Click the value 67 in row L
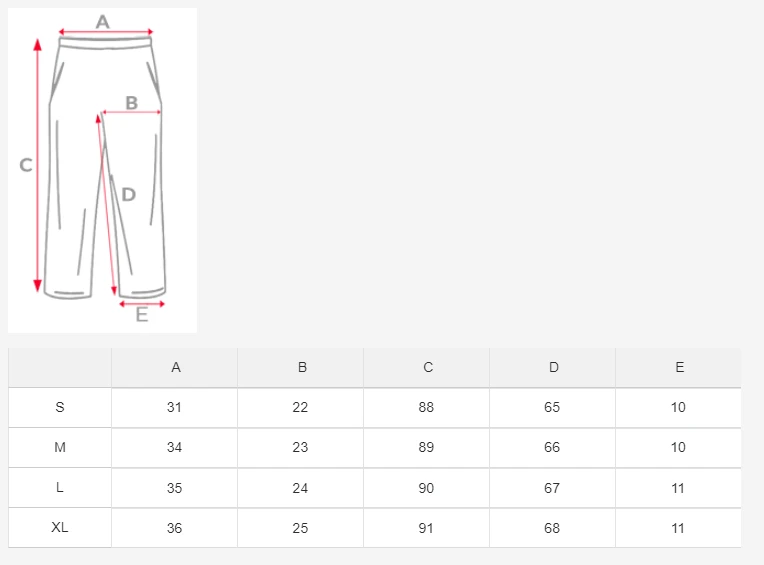Viewport: 764px width, 565px height. coord(552,488)
